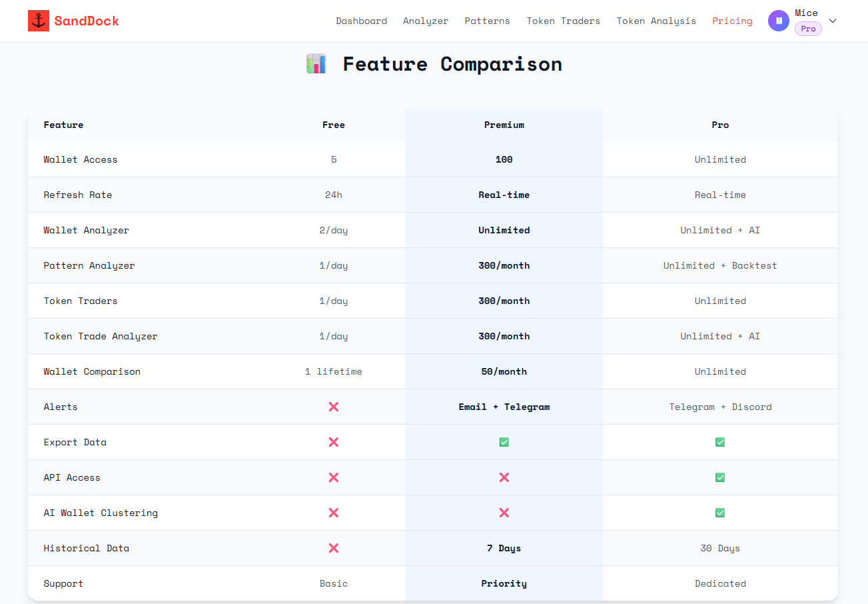Click the Pro plan badge under Mice
Screen dimensions: 868x604
point(808,29)
